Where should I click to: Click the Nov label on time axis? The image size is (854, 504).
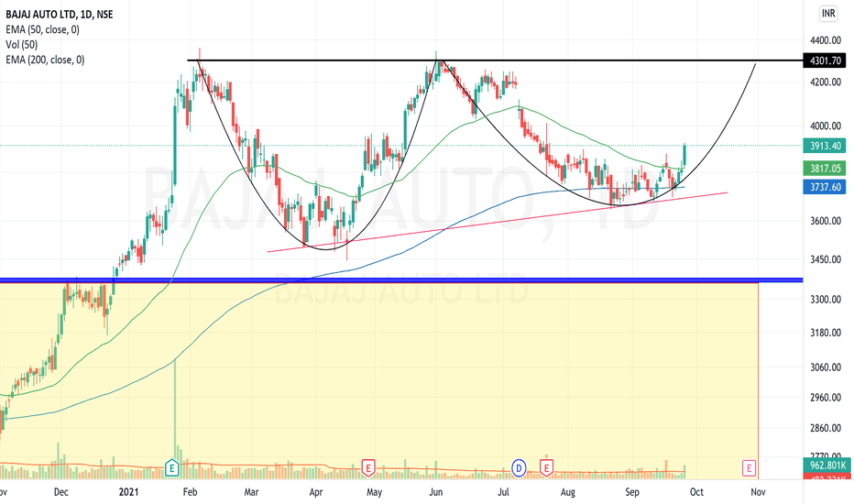(758, 492)
